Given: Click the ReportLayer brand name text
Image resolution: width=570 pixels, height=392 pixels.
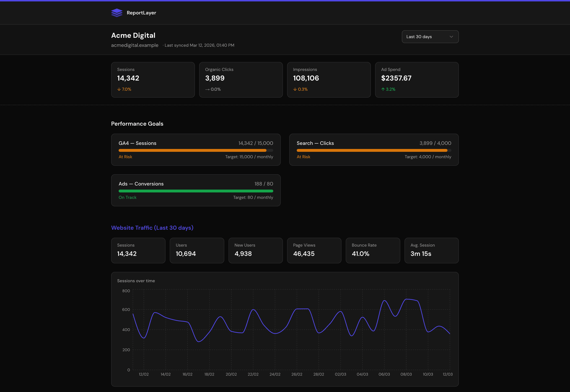Looking at the screenshot, I should 141,13.
